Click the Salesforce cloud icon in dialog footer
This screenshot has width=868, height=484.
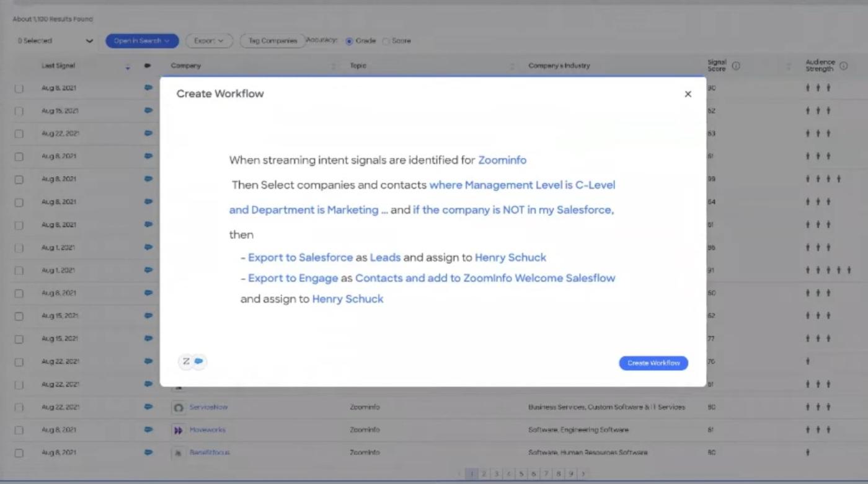199,361
